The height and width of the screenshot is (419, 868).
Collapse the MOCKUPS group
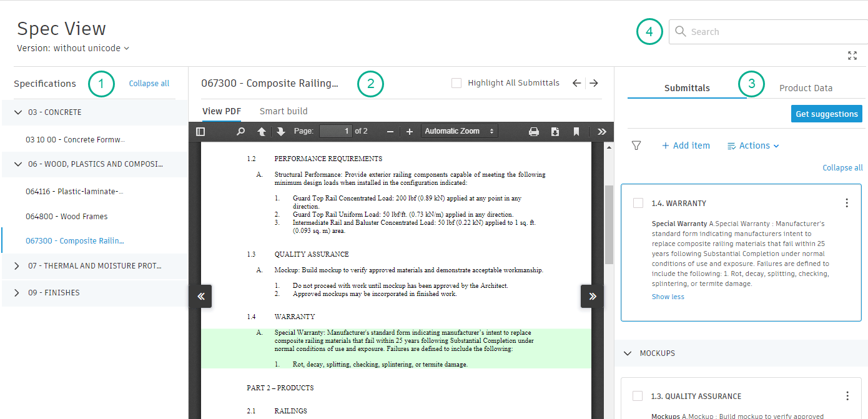pos(628,353)
